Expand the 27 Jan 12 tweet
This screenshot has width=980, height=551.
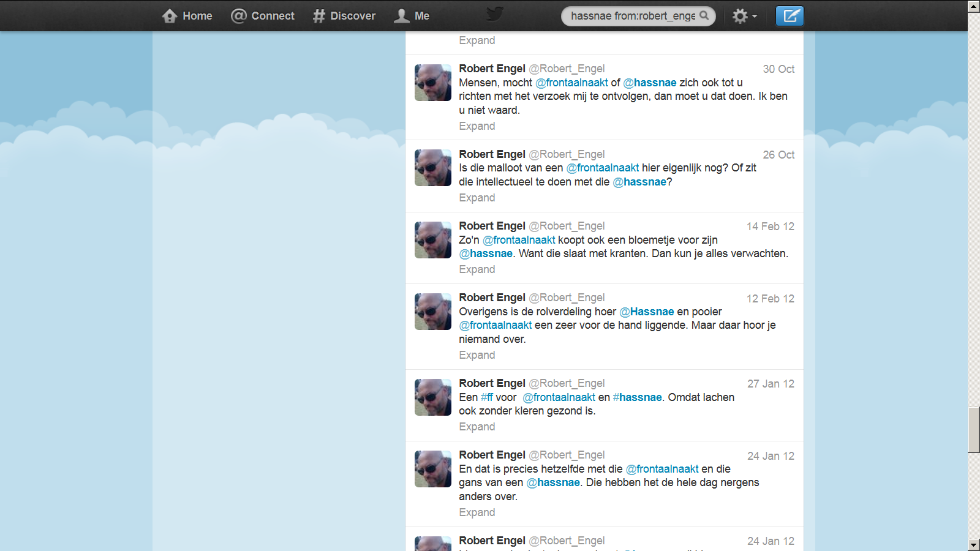pos(477,427)
